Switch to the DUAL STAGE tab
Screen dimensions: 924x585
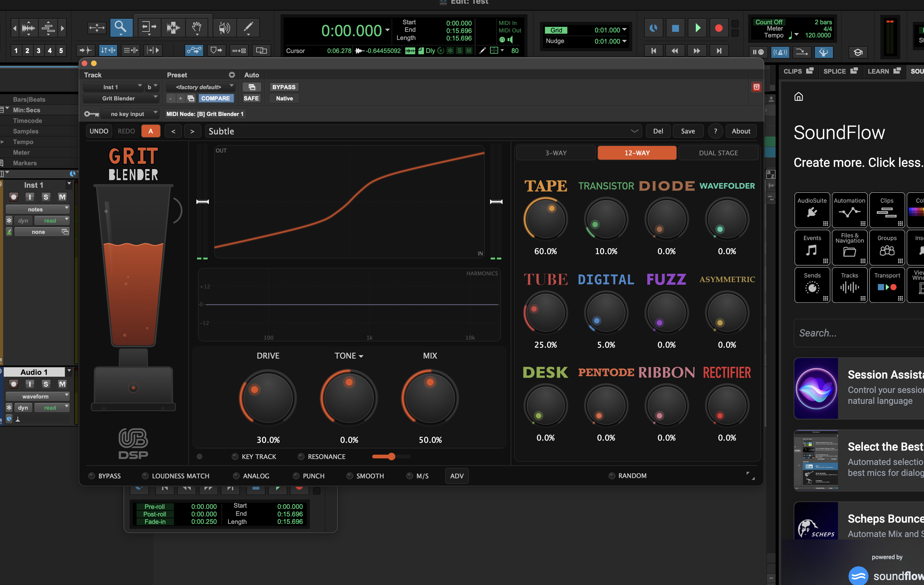click(x=718, y=153)
